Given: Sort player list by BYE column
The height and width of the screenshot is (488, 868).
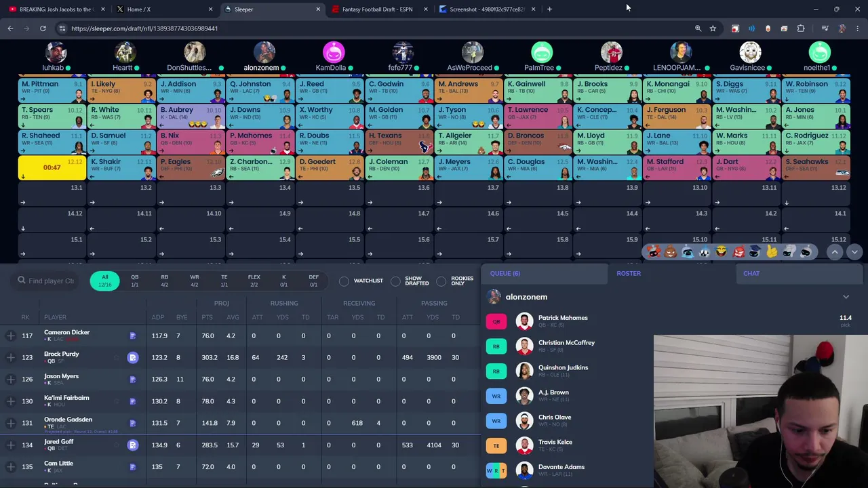Looking at the screenshot, I should pos(182,317).
